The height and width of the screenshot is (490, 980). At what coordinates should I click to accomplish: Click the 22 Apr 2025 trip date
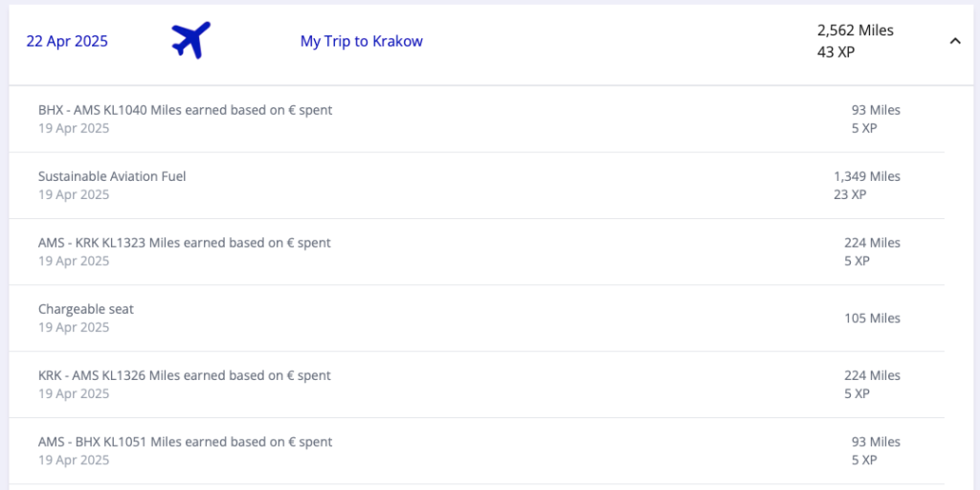pyautogui.click(x=67, y=41)
